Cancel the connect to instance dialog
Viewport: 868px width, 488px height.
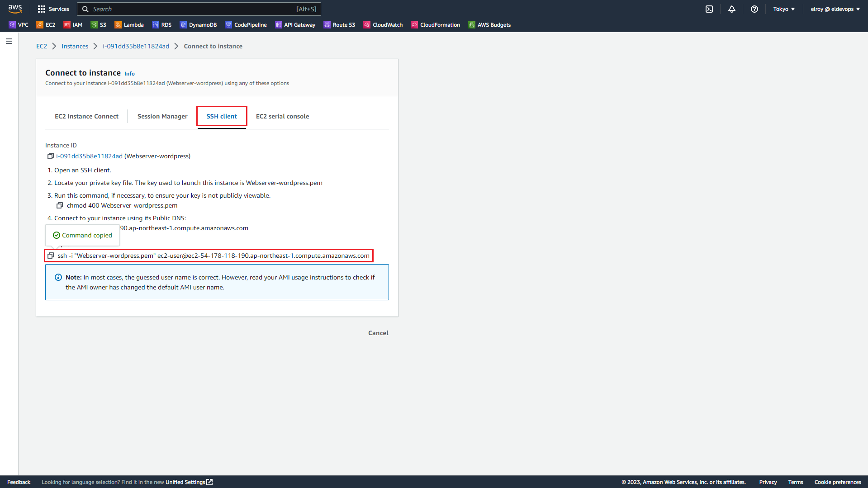click(x=378, y=333)
